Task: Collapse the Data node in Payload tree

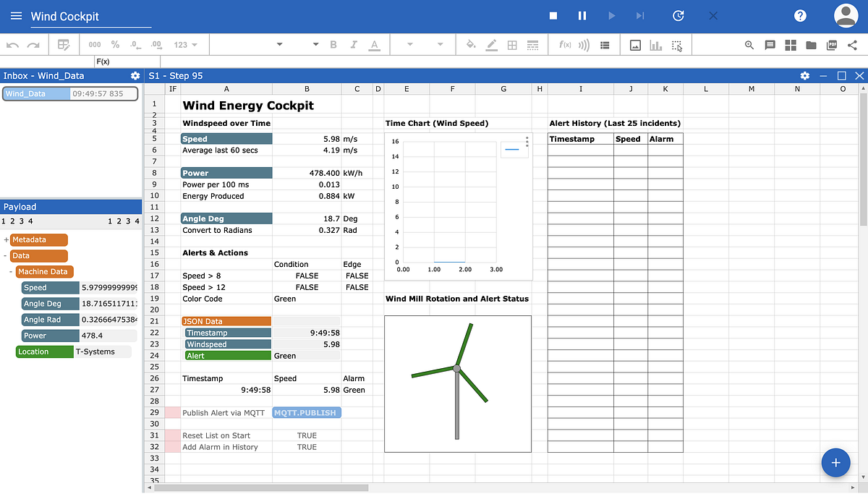Action: (x=6, y=256)
